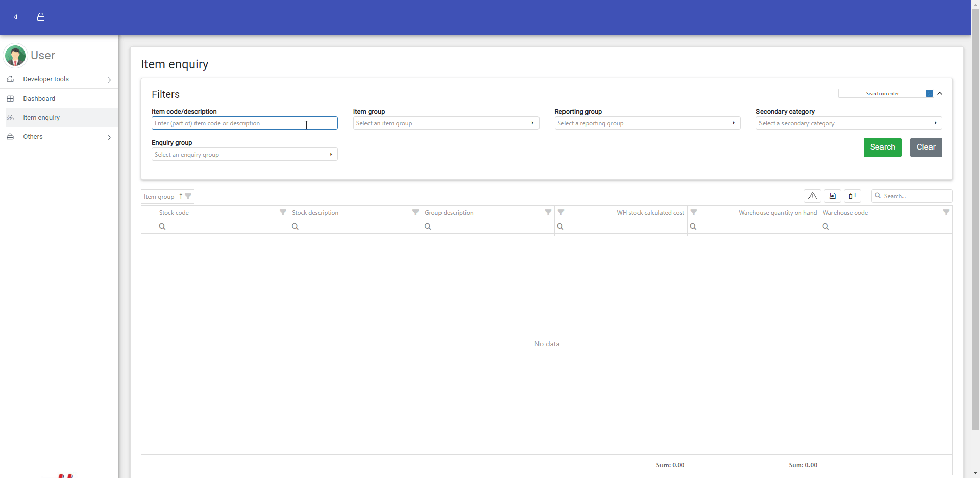The height and width of the screenshot is (478, 980).
Task: Click the lock icon in top bar
Action: (41, 17)
